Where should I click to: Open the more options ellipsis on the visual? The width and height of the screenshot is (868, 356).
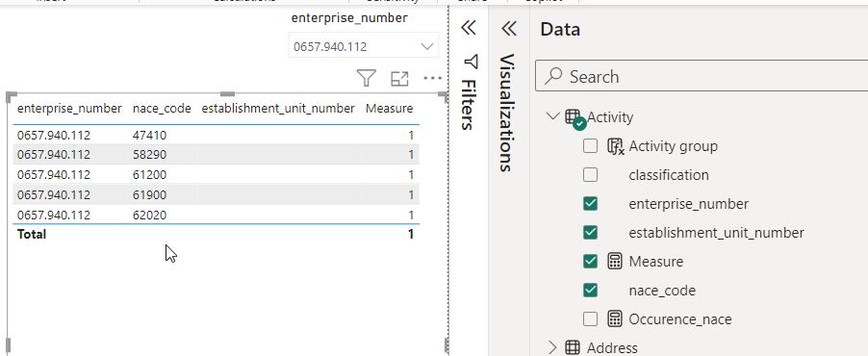pos(432,78)
